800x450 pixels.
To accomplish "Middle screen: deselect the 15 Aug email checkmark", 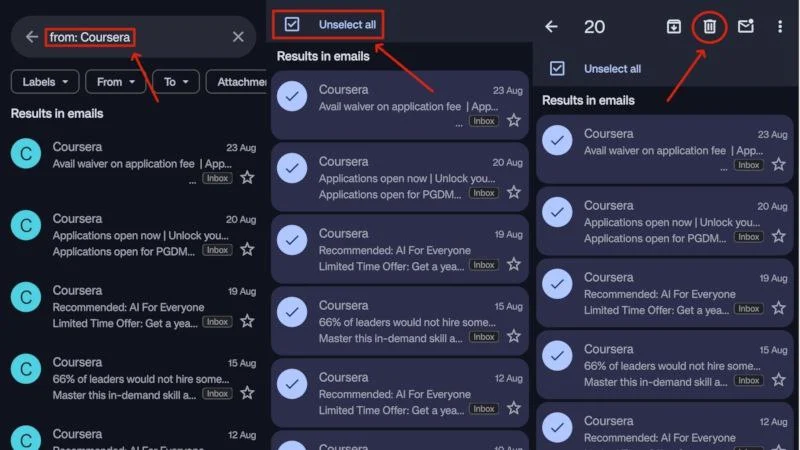I will coord(292,312).
